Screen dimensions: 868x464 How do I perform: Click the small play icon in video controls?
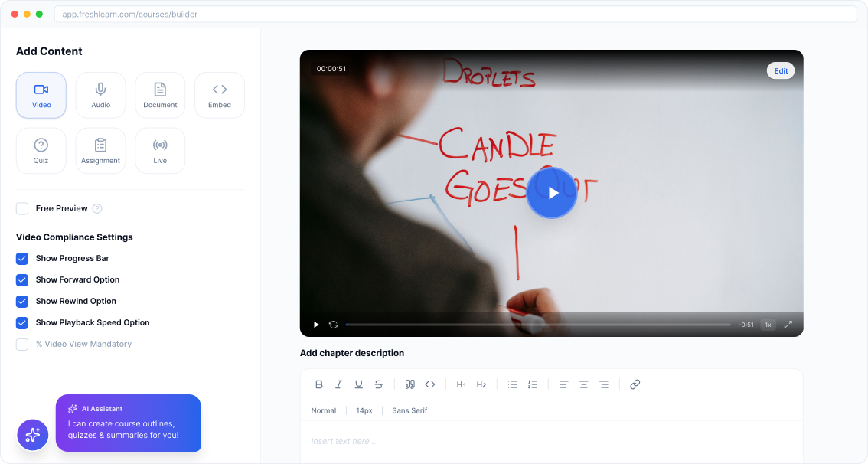316,325
